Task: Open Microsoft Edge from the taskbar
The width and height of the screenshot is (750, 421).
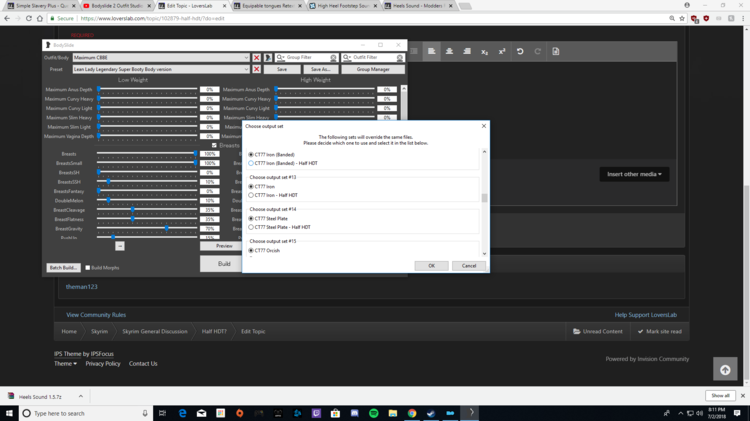Action: 182,413
